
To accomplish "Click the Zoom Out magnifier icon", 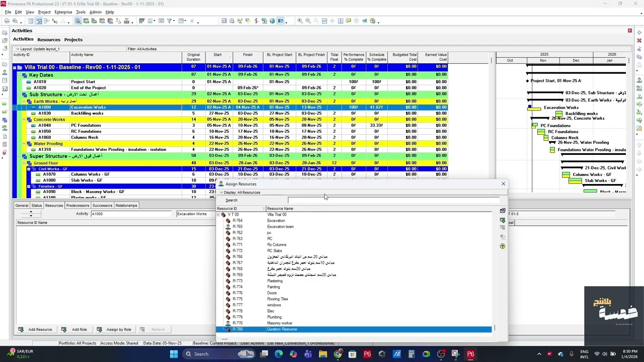I will [x=308, y=21].
